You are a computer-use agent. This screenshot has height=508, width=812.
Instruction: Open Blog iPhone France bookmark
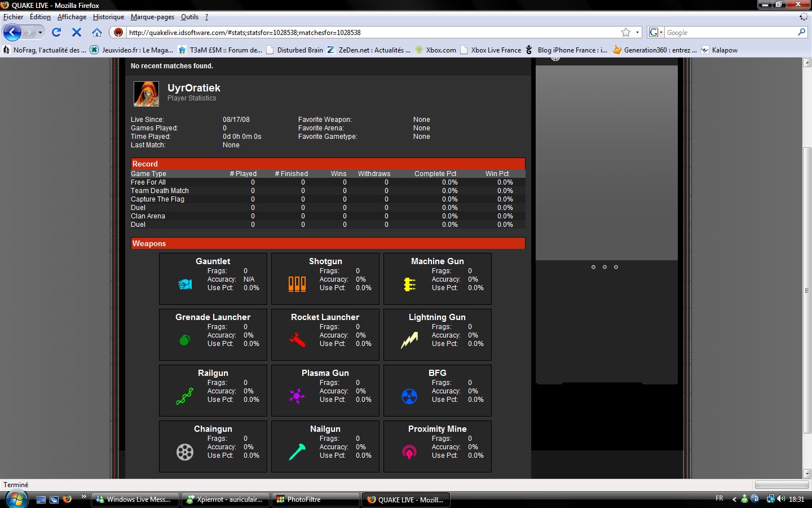click(567, 50)
